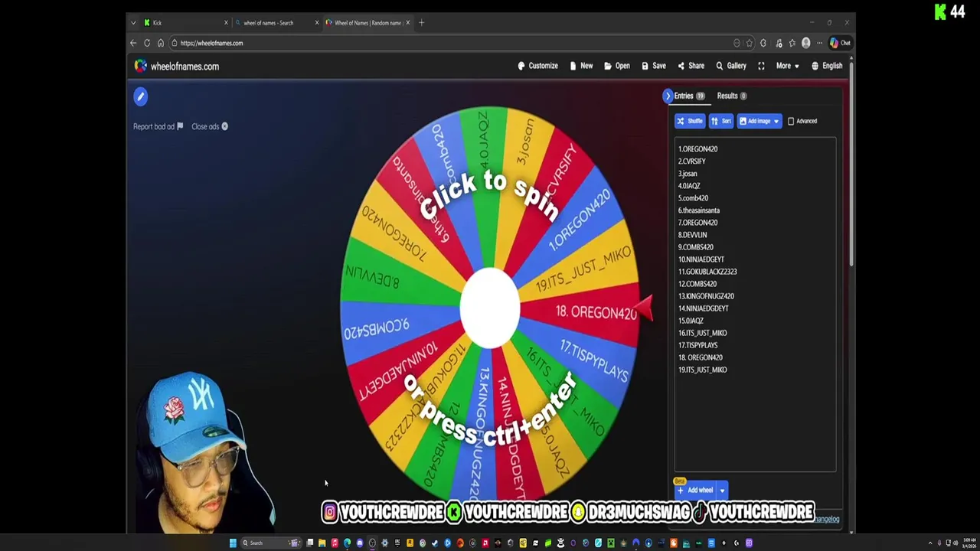980x551 pixels.
Task: Enable the Advanced checkbox
Action: 791,121
